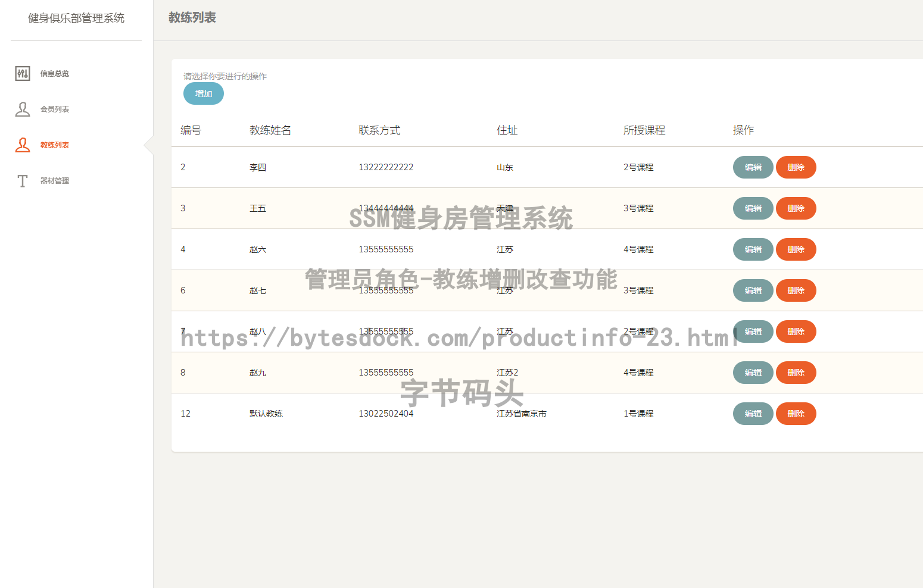Go to the 器材管理 menu item
This screenshot has height=588, width=923.
54,181
